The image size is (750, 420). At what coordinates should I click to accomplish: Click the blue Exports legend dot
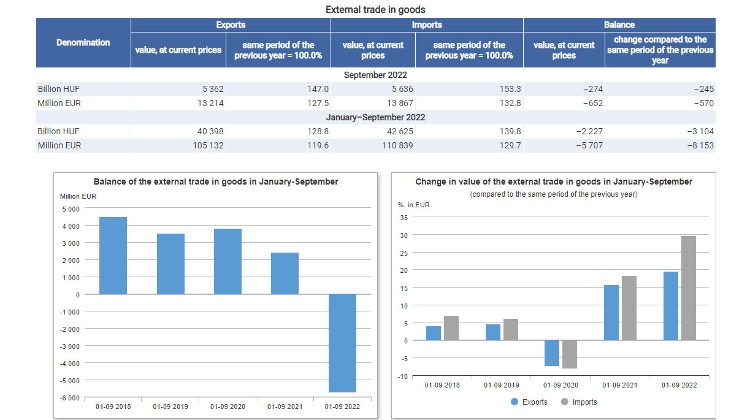[x=515, y=402]
